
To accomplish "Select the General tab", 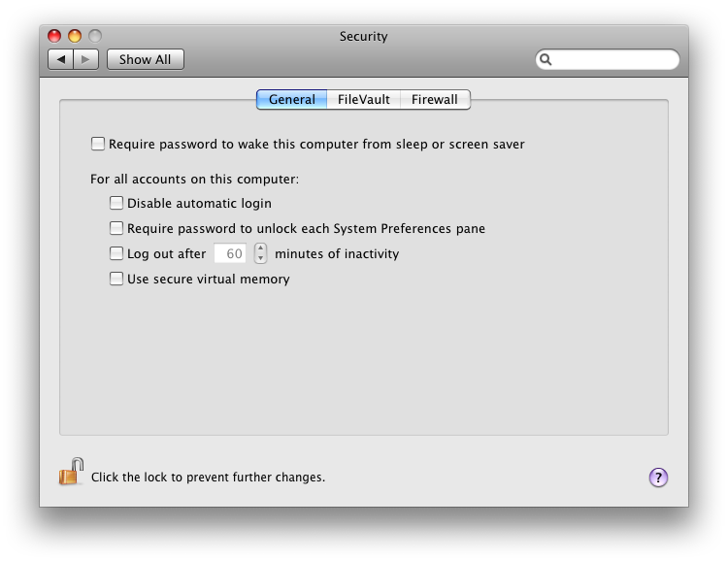I will point(291,99).
